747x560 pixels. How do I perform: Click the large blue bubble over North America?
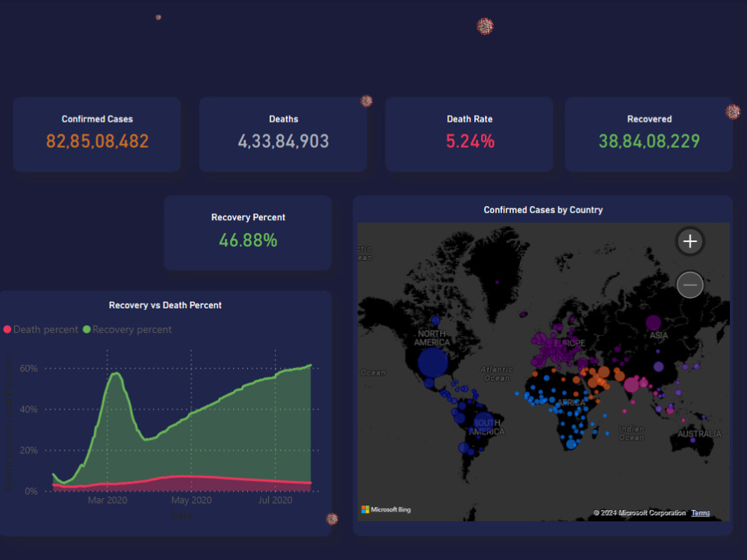tap(432, 361)
